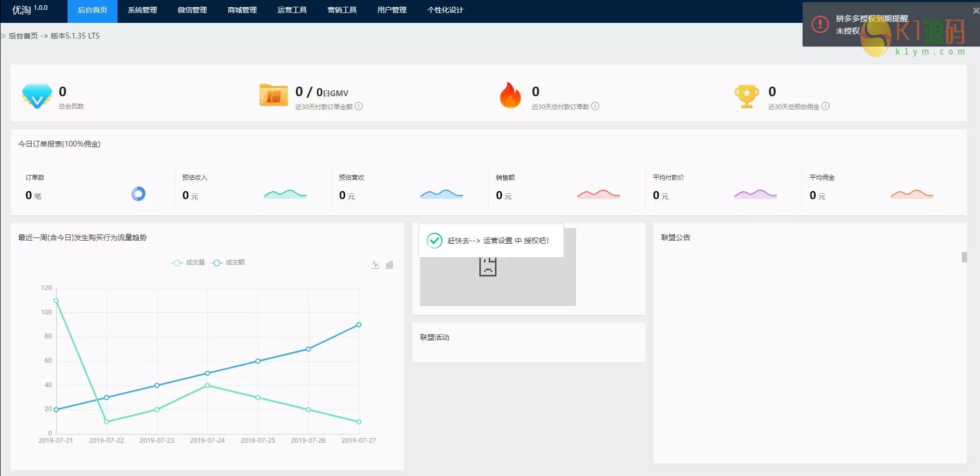Click the orange sparkline for 平均佣金
Image resolution: width=980 pixels, height=476 pixels.
(912, 194)
